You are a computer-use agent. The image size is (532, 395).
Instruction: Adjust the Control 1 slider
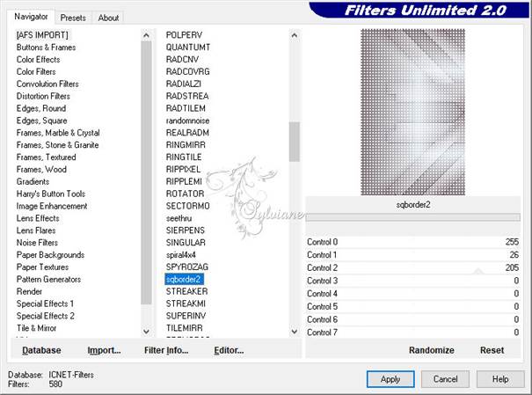point(413,255)
